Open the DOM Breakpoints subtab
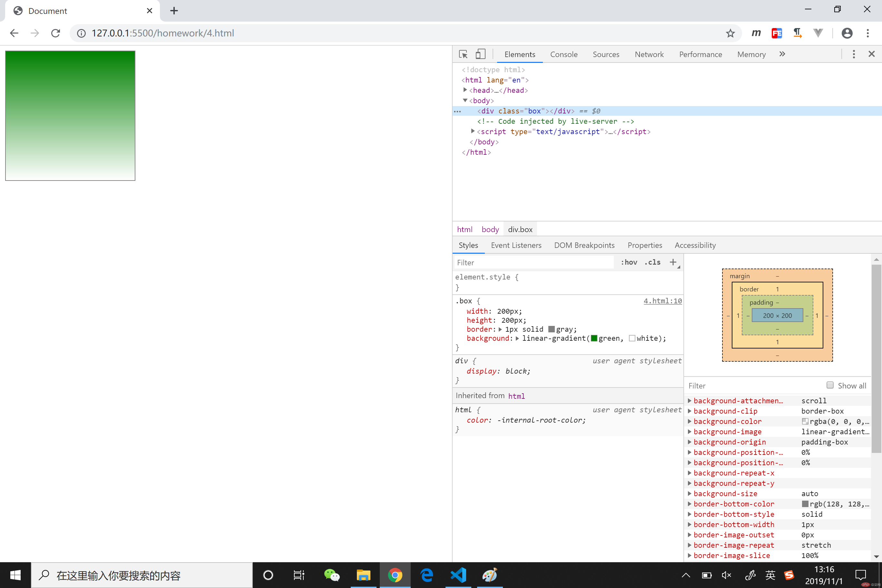Image resolution: width=882 pixels, height=588 pixels. (x=584, y=245)
